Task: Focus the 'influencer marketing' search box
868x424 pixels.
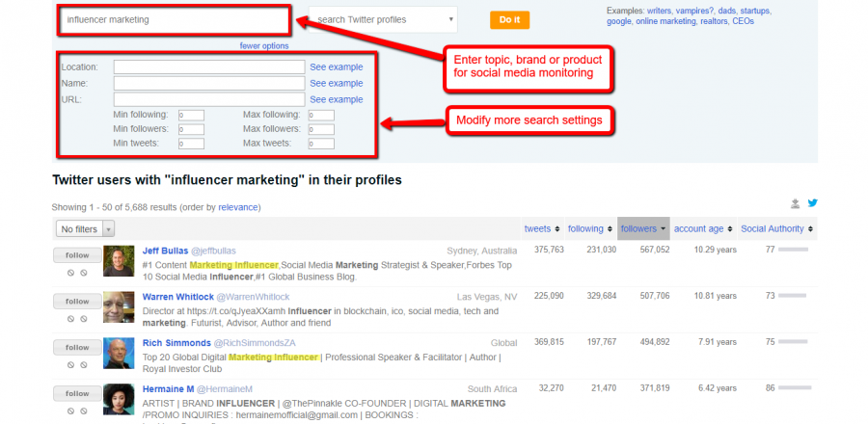Action: [x=174, y=20]
